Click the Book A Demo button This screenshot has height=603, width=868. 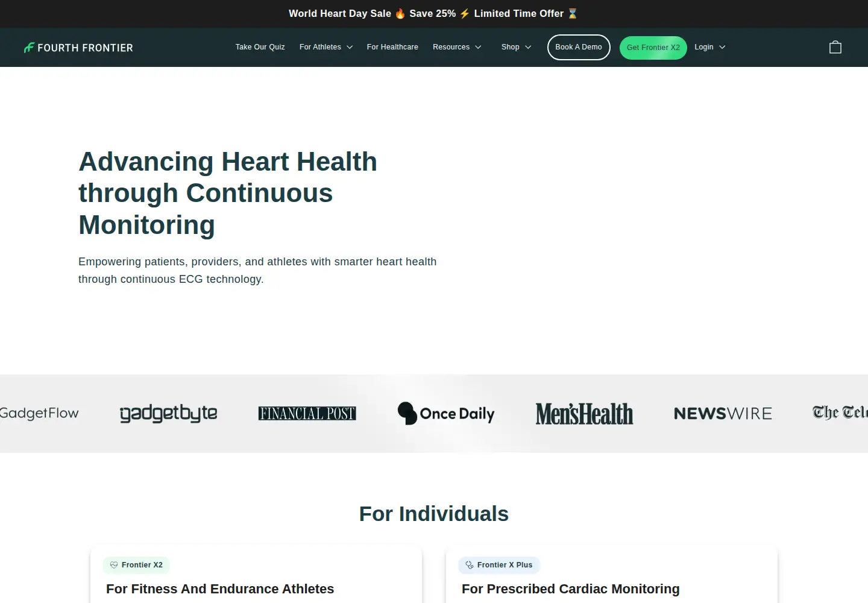(579, 47)
